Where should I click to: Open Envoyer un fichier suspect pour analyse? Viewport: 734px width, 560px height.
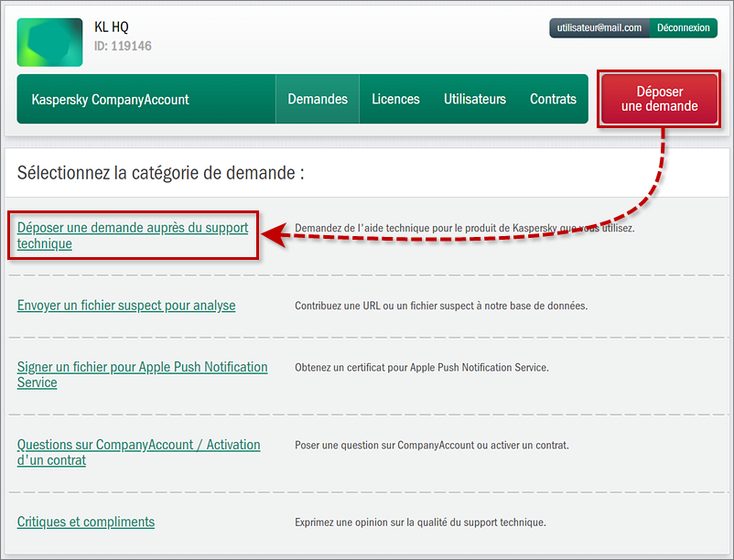126,306
